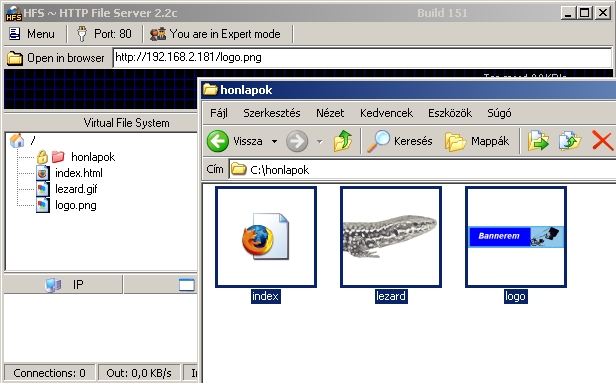Click the Port: 80 button
Screen dimensions: 616x383
coord(104,34)
